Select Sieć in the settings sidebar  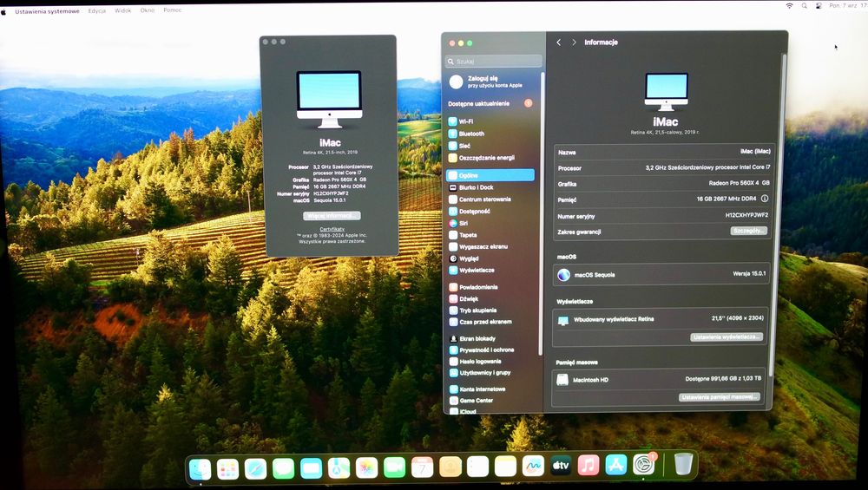click(491, 146)
